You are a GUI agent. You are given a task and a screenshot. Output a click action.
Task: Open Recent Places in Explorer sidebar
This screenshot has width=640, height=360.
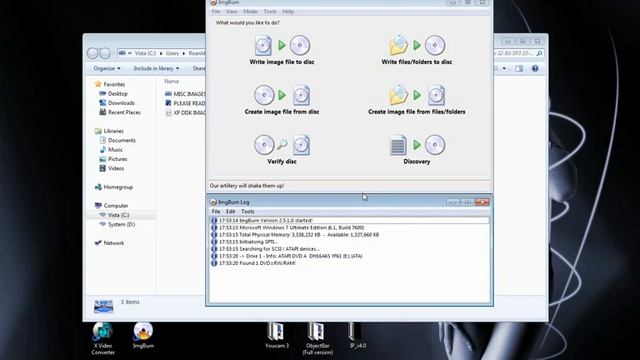click(120, 112)
